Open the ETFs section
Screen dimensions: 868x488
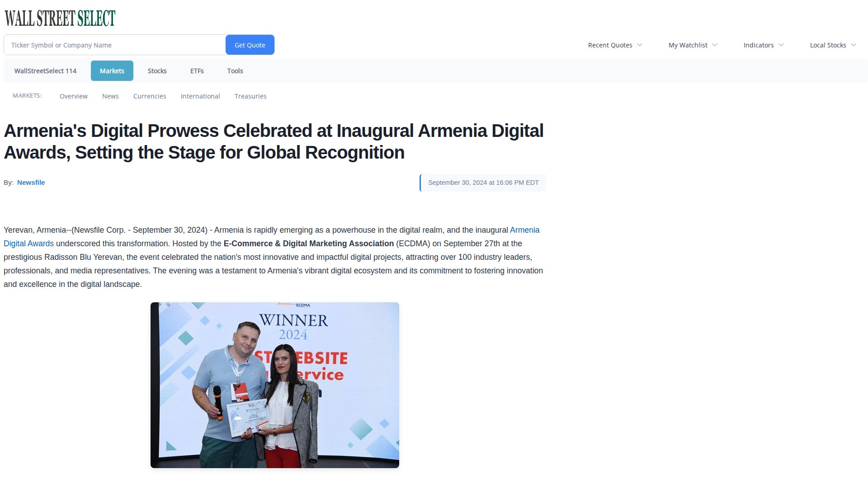(x=197, y=70)
